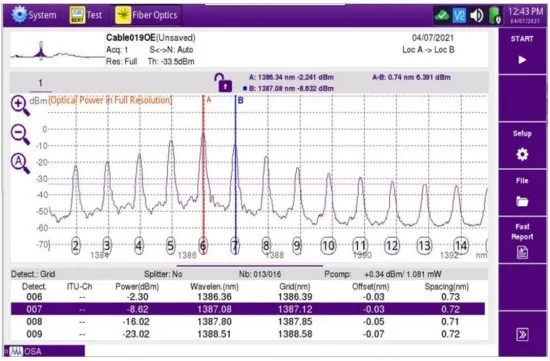This screenshot has width=550, height=361.
Task: Toggle the cursor lock padlock icon
Action: pyautogui.click(x=224, y=83)
